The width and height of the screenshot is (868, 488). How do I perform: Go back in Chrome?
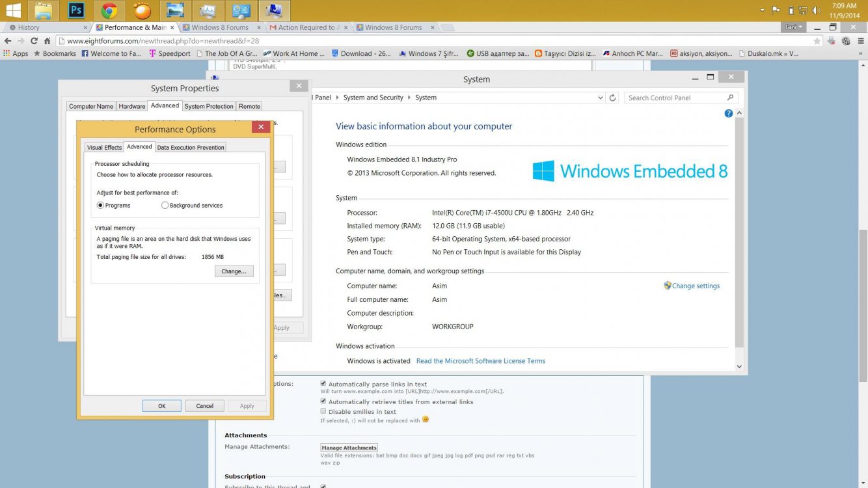8,40
